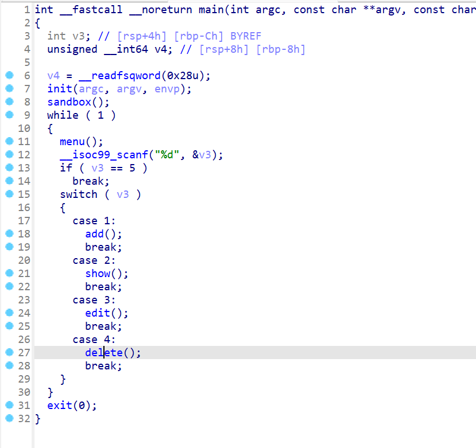Select the envp argument in init call
This screenshot has width=476, height=448.
pos(167,89)
